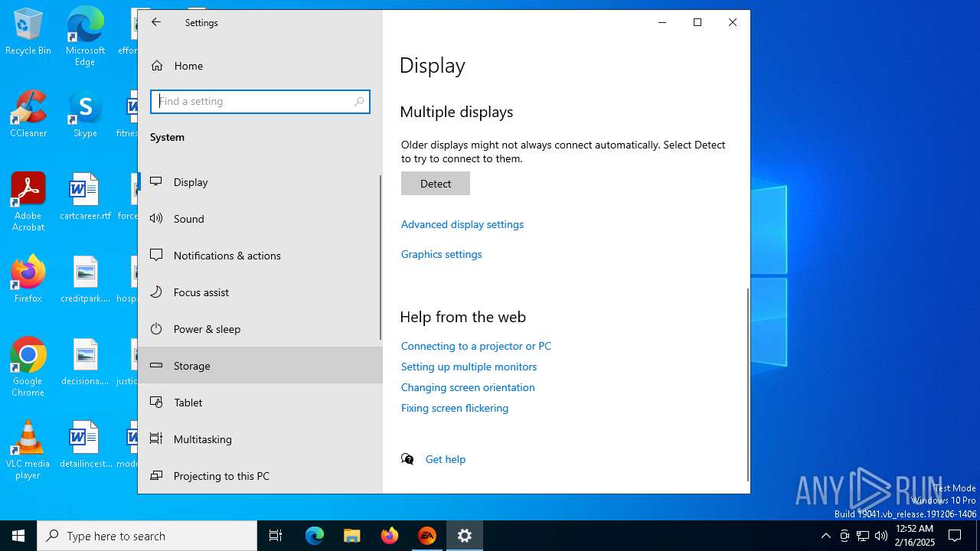Click the Get help chat icon
The width and height of the screenshot is (980, 551).
click(407, 459)
